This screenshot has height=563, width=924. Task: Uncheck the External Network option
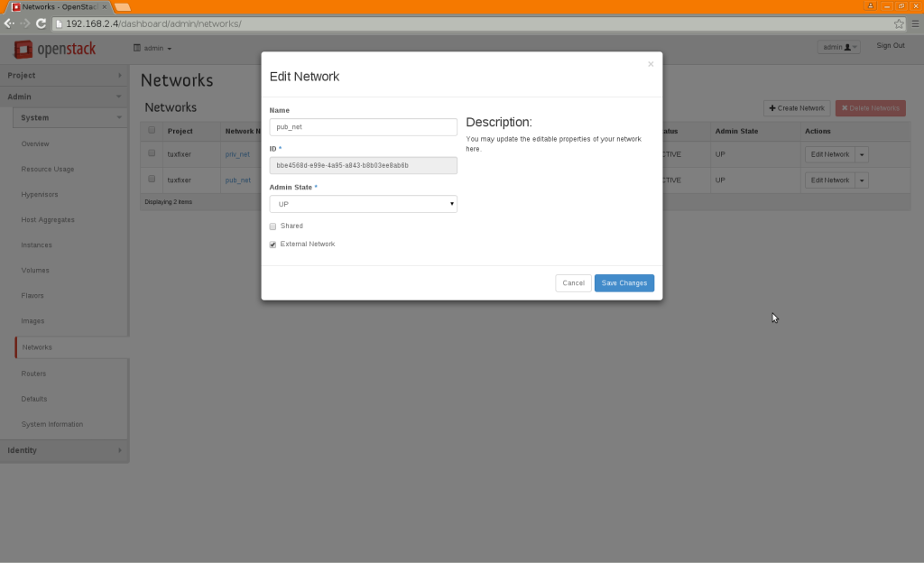point(273,244)
